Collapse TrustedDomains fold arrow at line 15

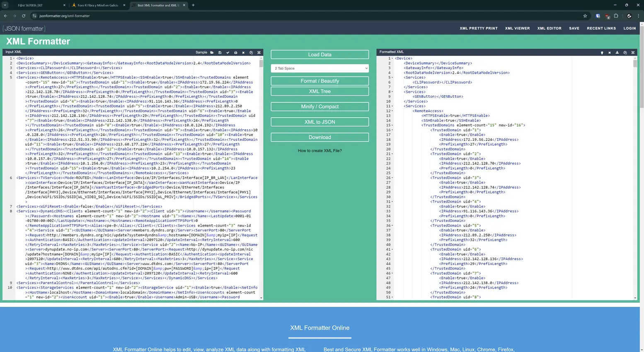pos(392,125)
